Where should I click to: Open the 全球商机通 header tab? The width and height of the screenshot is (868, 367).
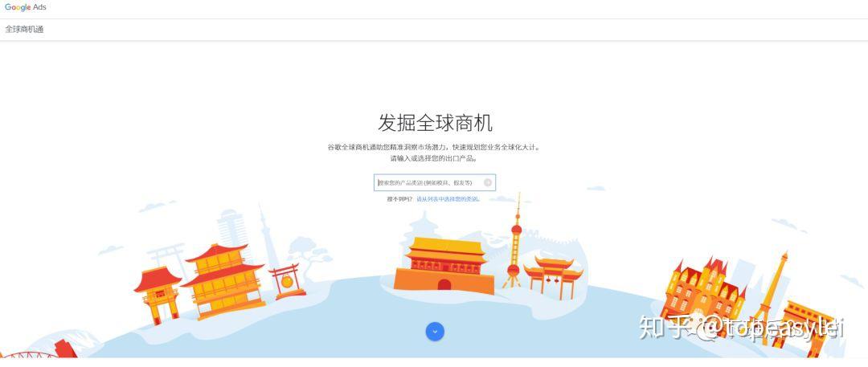[x=24, y=30]
